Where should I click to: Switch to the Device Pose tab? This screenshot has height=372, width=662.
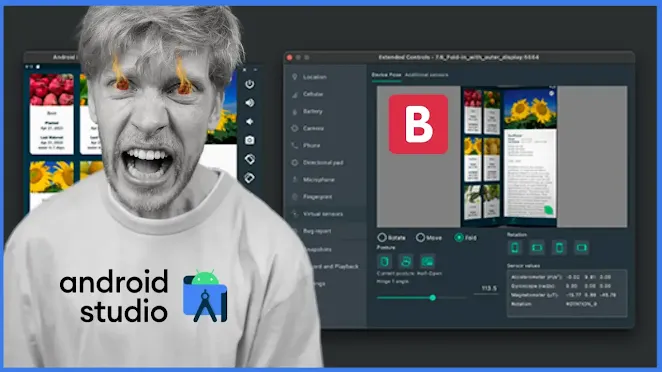pyautogui.click(x=386, y=75)
